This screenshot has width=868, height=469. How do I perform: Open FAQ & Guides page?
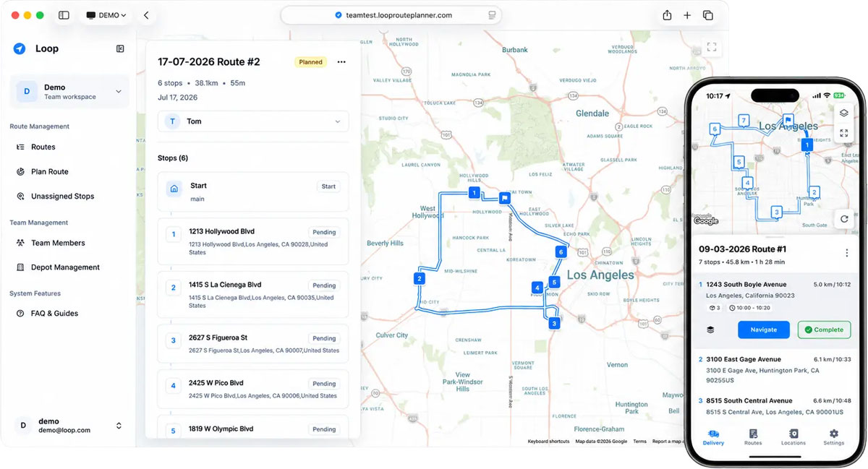pyautogui.click(x=54, y=314)
